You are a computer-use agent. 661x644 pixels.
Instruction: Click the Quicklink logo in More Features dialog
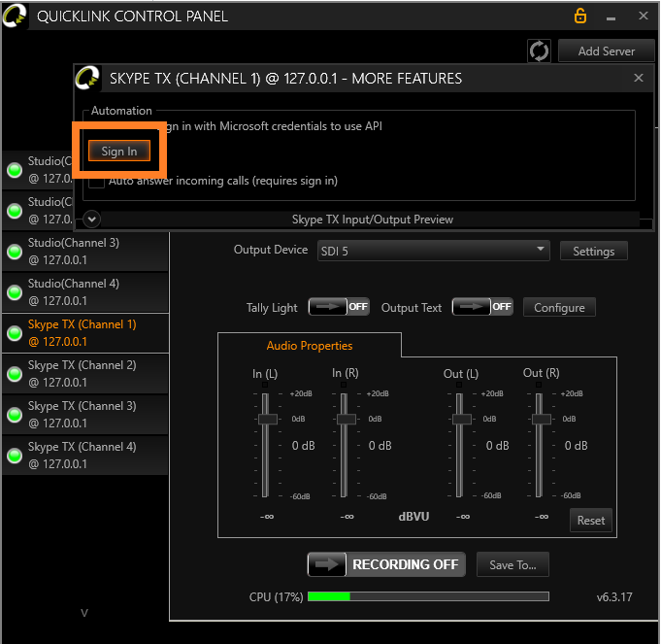pyautogui.click(x=87, y=78)
